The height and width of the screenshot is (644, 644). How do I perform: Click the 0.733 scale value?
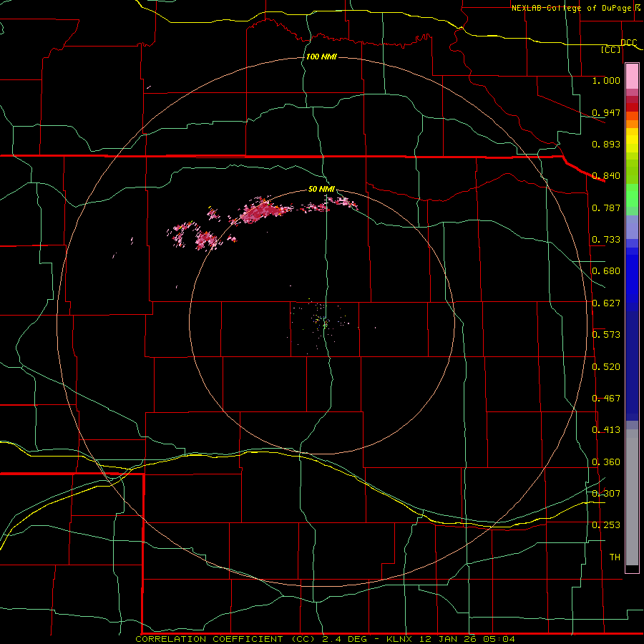(606, 240)
